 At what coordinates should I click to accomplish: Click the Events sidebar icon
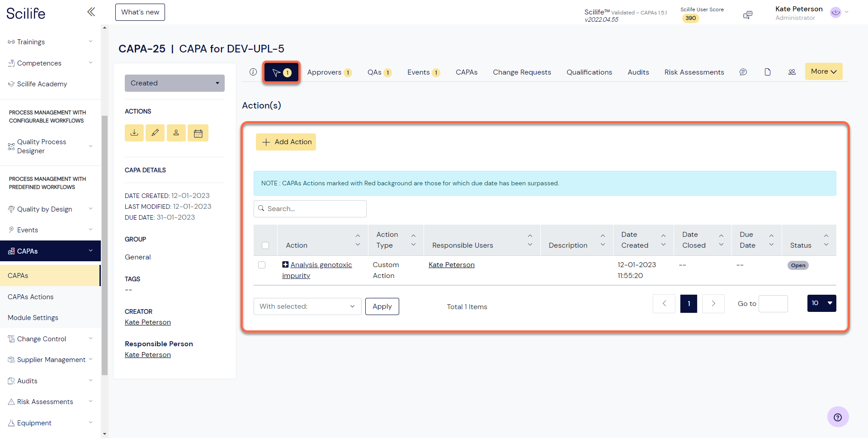point(11,230)
